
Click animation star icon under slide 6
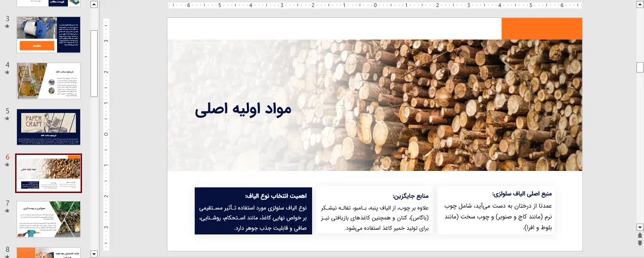click(7, 165)
